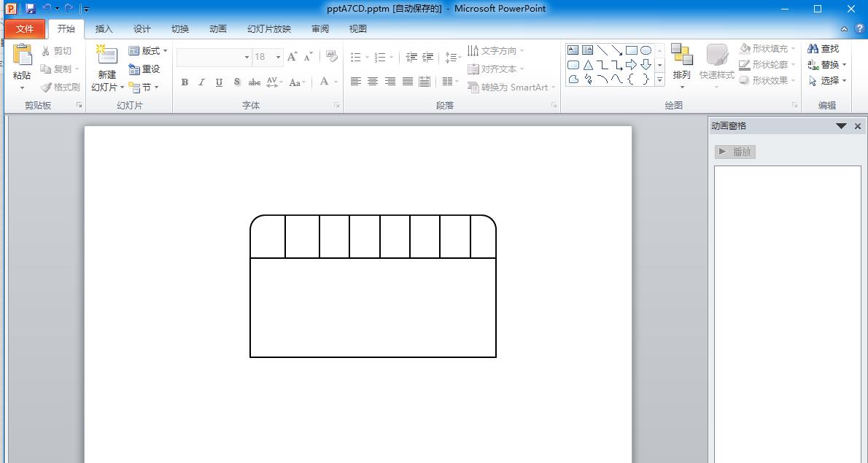The height and width of the screenshot is (463, 868).
Task: Click the Reset (重设) slide button
Action: point(144,69)
